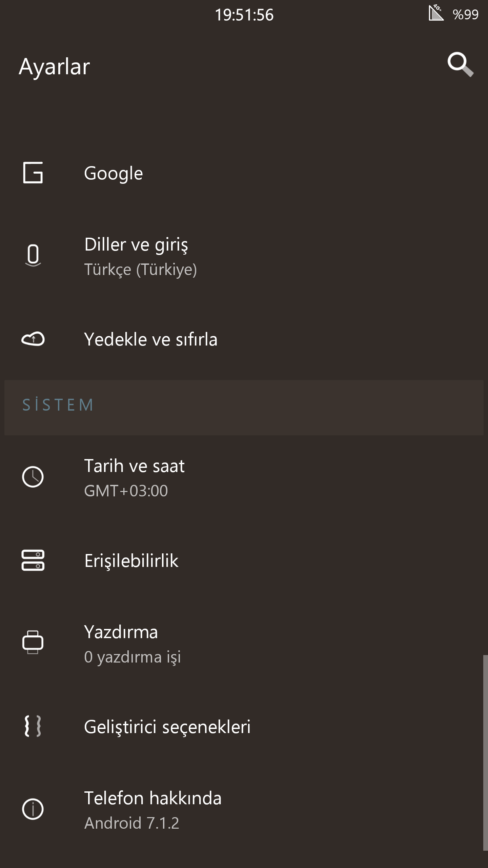Tap the microphone icon for languages
The image size is (488, 868).
33,255
